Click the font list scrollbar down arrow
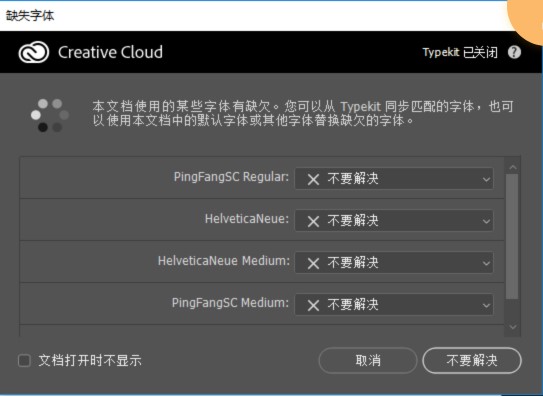 click(513, 327)
